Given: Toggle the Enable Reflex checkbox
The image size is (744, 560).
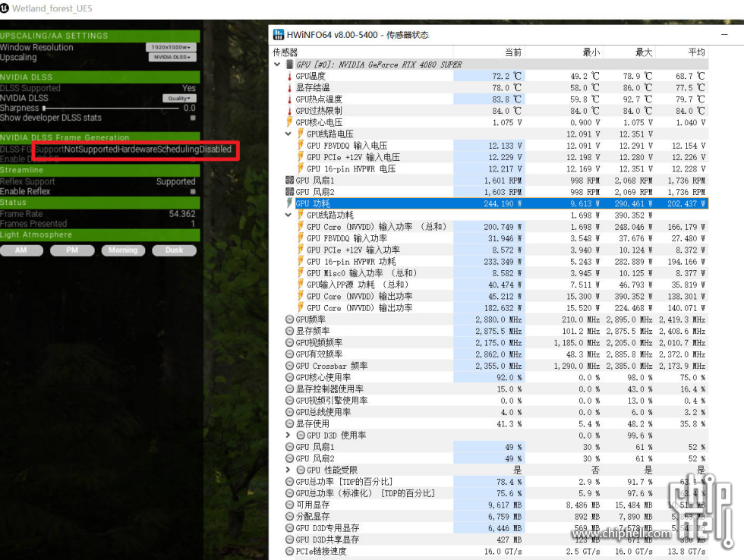Looking at the screenshot, I should (x=193, y=191).
